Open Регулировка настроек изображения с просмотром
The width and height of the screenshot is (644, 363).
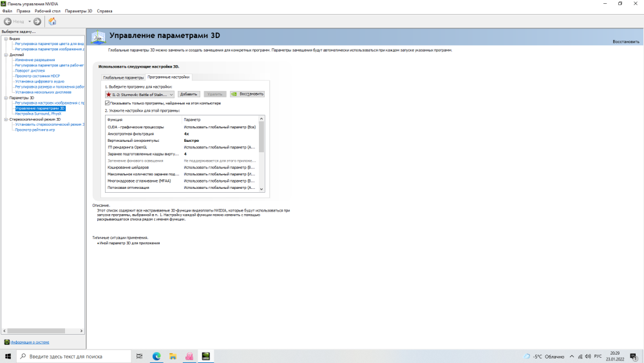click(x=50, y=103)
